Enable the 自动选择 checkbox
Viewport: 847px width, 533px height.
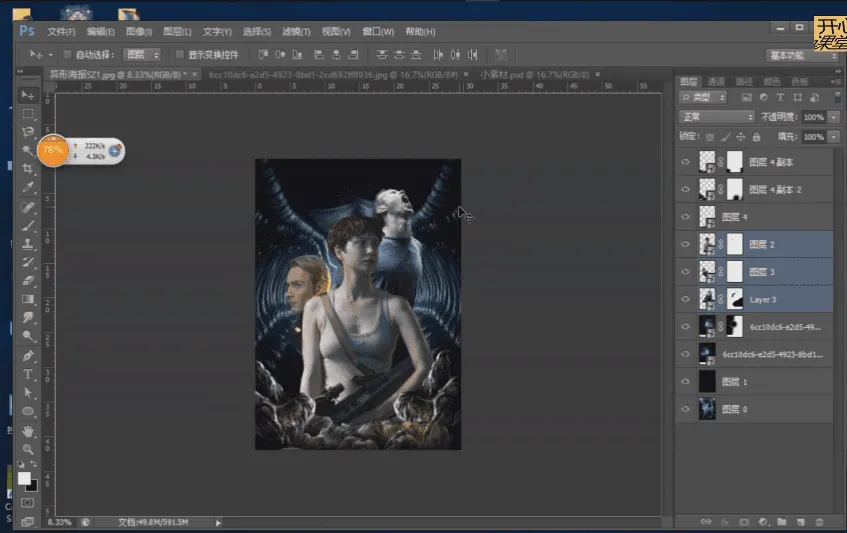coord(67,54)
